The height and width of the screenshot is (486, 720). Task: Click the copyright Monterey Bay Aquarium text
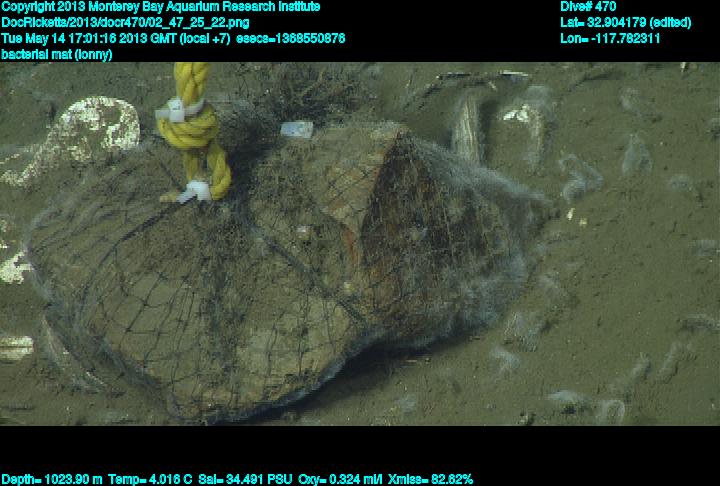[160, 7]
